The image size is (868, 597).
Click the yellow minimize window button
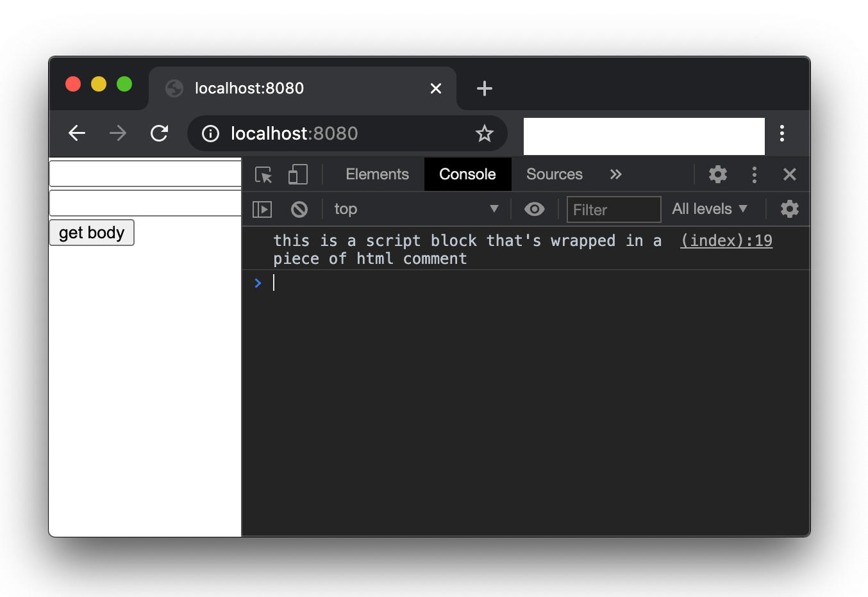point(99,84)
